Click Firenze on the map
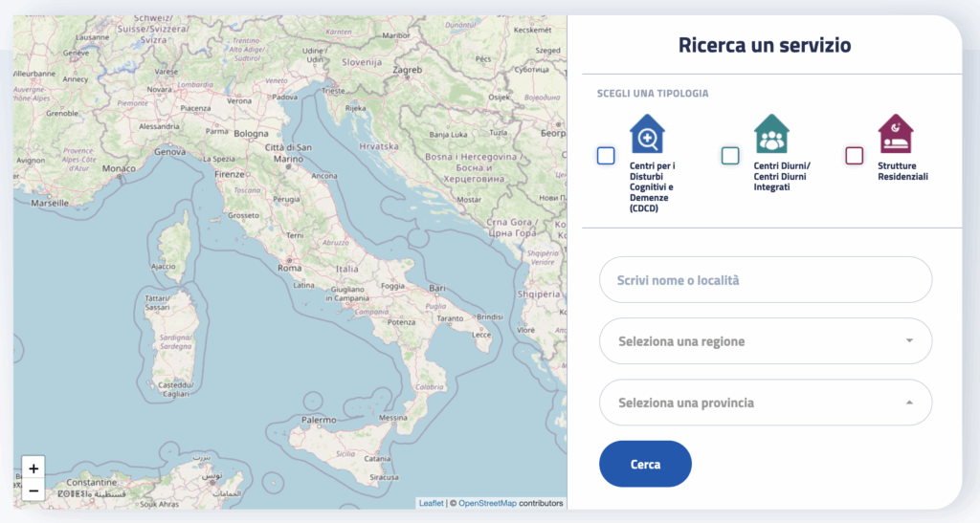The image size is (980, 523). click(230, 174)
